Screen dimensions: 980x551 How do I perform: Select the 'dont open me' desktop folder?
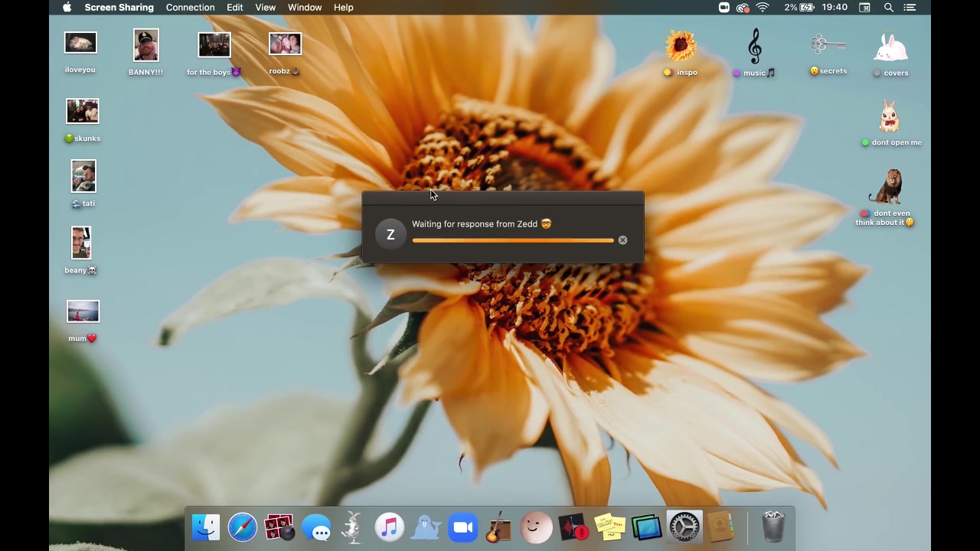(x=889, y=117)
